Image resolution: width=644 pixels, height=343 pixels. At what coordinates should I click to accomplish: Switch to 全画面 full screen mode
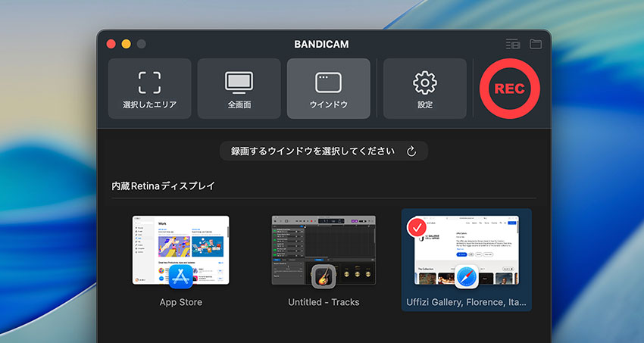click(x=239, y=89)
